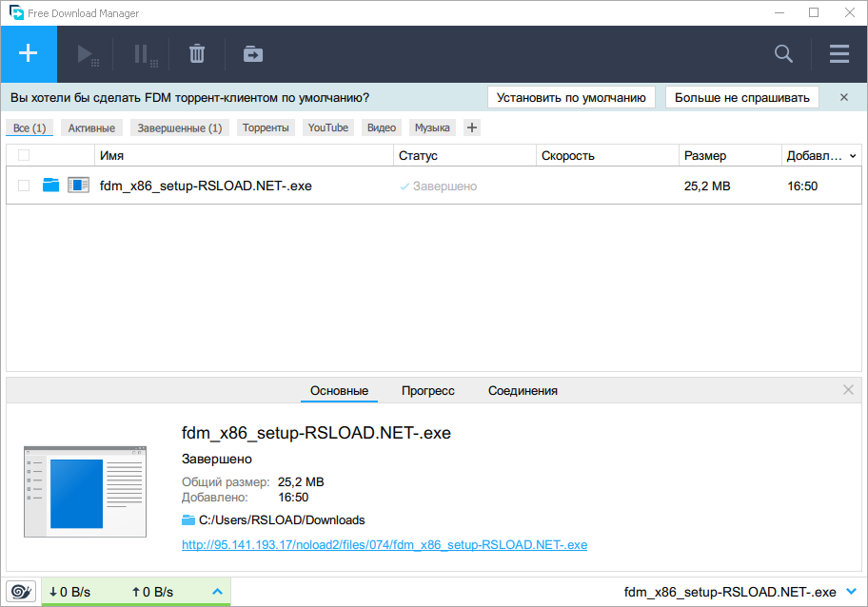This screenshot has height=607, width=868.
Task: Click the file preview thumbnail
Action: [x=86, y=491]
